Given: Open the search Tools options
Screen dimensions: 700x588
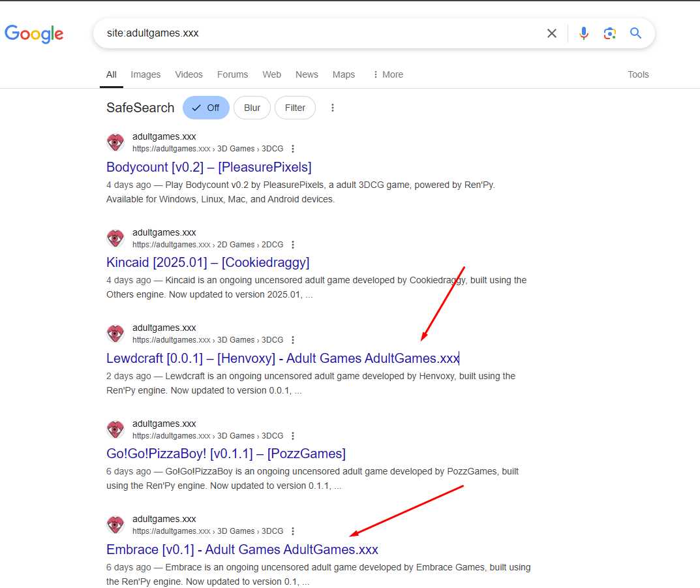Looking at the screenshot, I should 639,74.
